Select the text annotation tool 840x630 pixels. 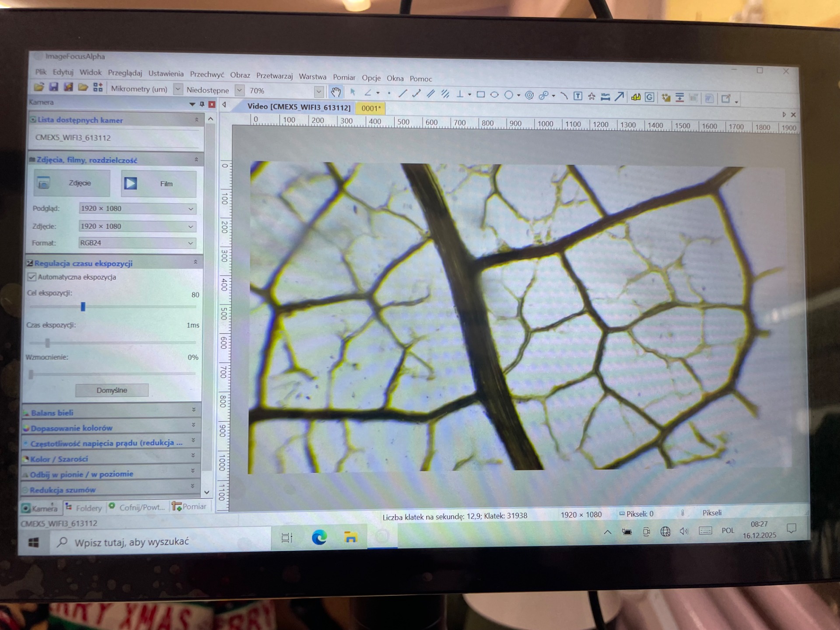pyautogui.click(x=577, y=96)
